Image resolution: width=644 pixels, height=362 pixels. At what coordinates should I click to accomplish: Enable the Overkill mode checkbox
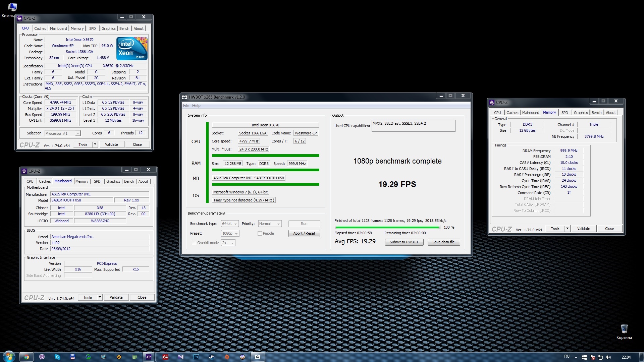pyautogui.click(x=194, y=243)
